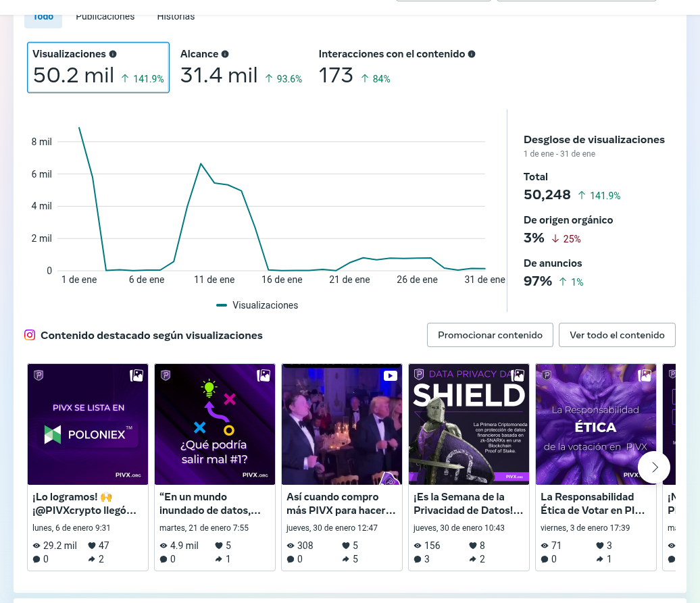700x603 pixels.
Task: Click the eye views icon under Poloniex post
Action: (36, 546)
